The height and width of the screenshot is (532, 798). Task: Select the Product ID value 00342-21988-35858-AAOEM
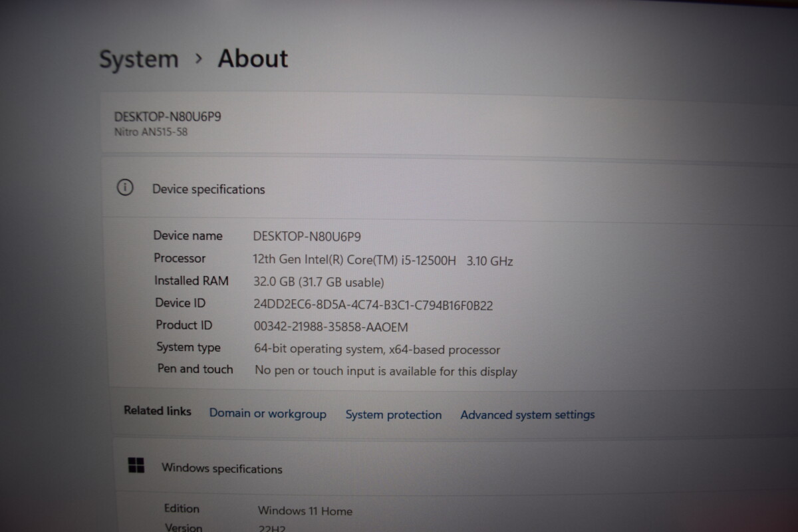click(331, 327)
